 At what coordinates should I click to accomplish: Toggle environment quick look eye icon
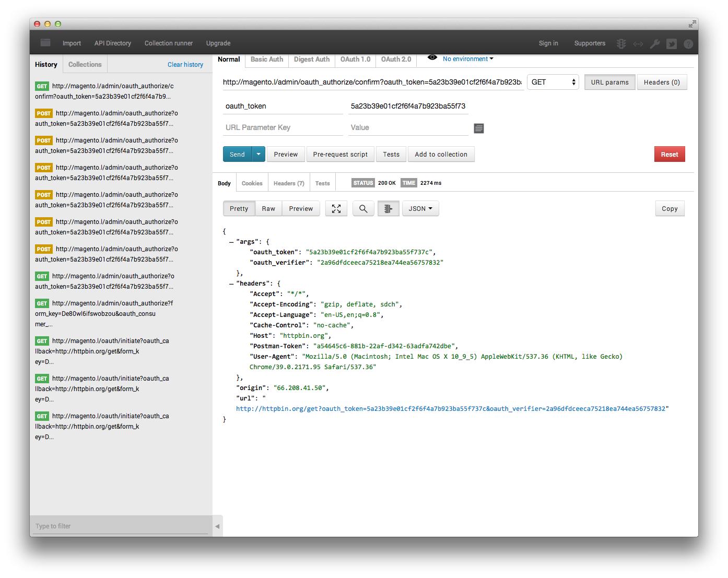431,58
